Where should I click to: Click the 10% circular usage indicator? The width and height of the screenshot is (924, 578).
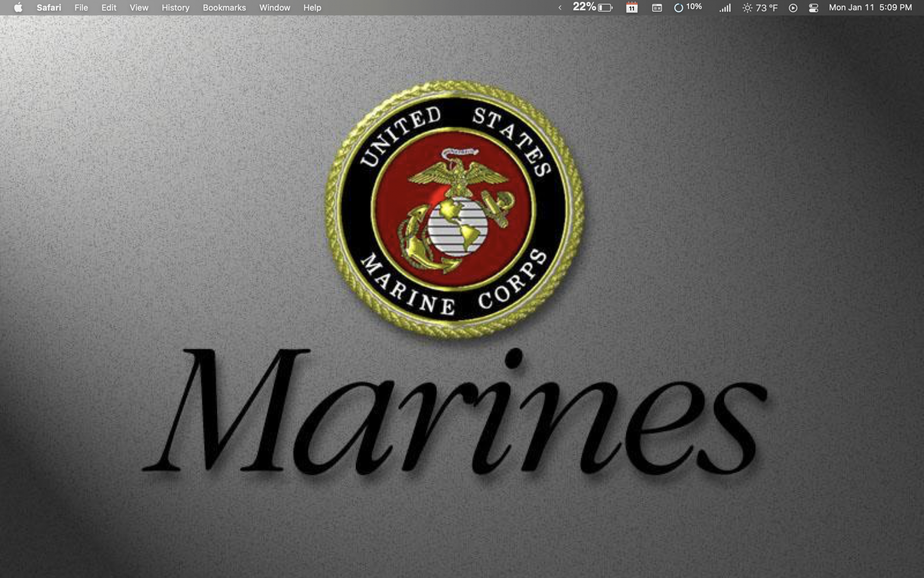point(688,7)
